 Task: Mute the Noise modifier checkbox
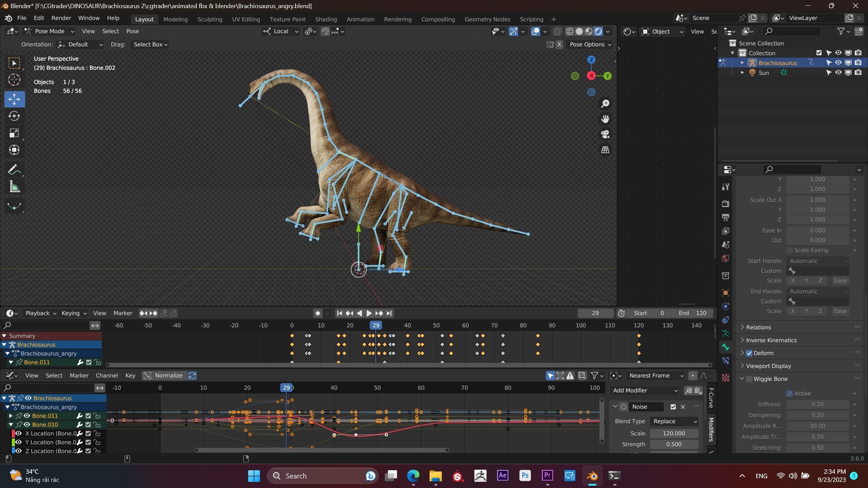pos(673,407)
